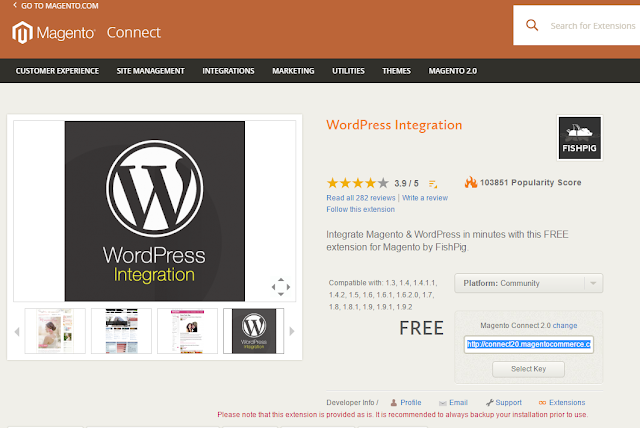Image resolution: width=640 pixels, height=428 pixels.
Task: Click the rating details icon beside 3.9 / 5
Action: tap(433, 184)
